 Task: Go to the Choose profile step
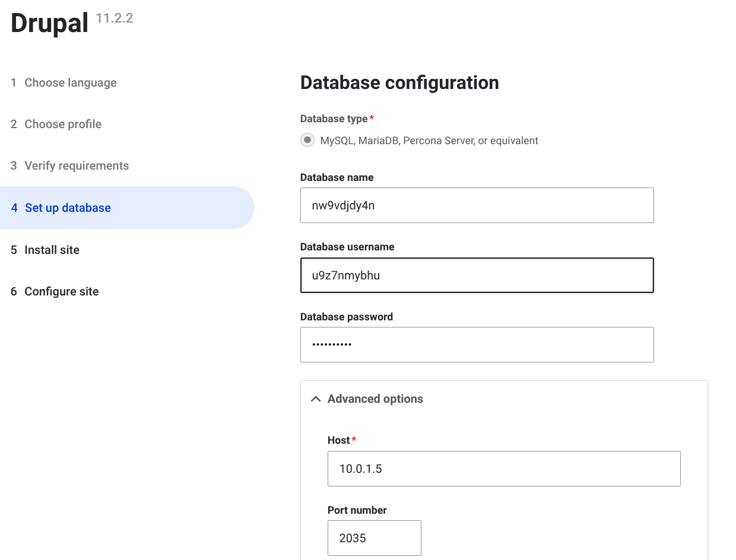coord(63,125)
